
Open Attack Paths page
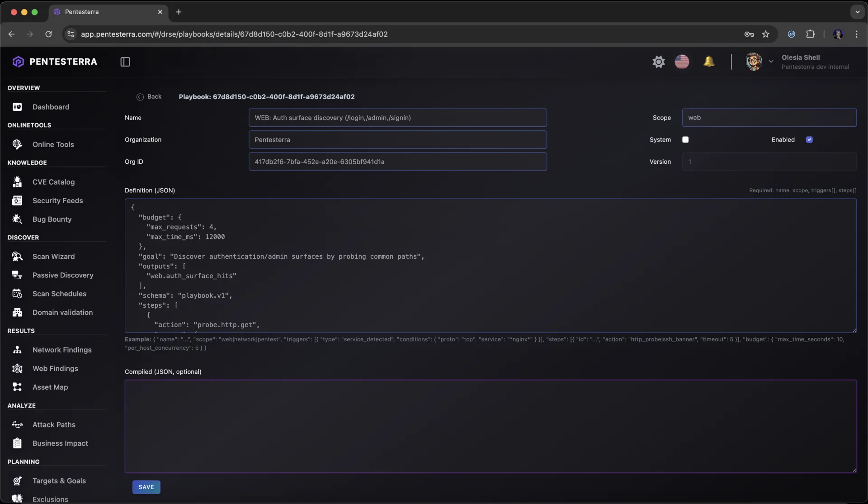click(x=54, y=425)
